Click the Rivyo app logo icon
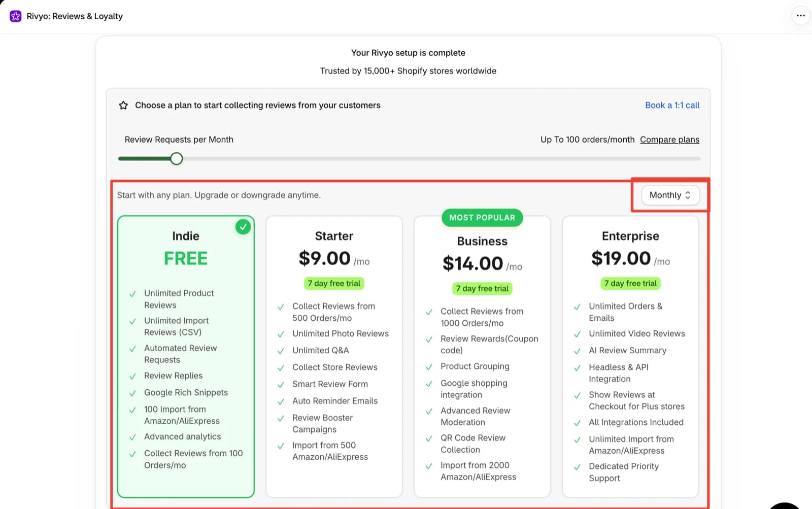 pos(16,16)
